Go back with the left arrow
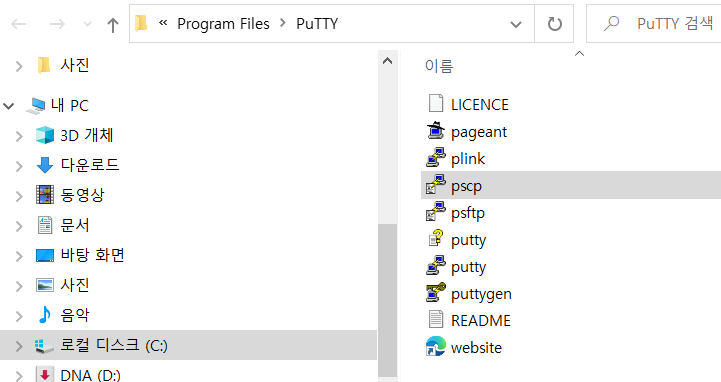Viewport: 721px width, 382px height. [x=18, y=23]
